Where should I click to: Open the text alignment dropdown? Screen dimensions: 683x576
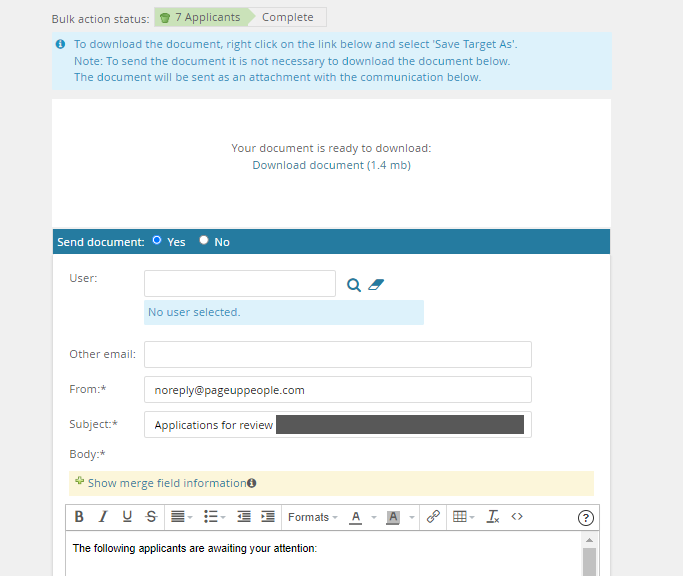coord(181,517)
